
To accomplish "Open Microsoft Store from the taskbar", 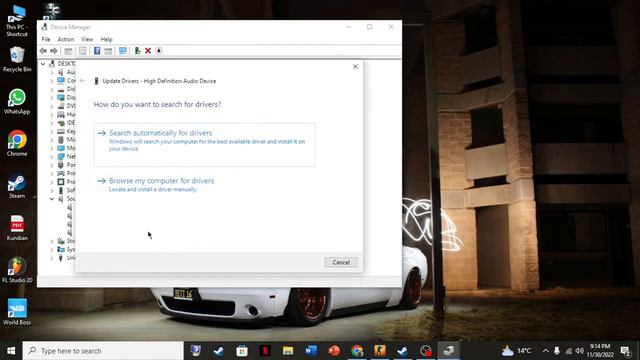I will click(242, 351).
